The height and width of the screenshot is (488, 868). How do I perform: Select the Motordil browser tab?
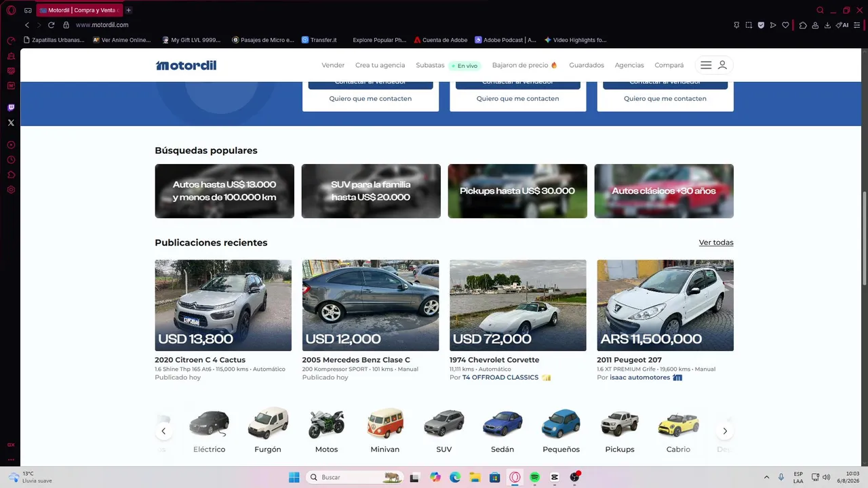[79, 10]
